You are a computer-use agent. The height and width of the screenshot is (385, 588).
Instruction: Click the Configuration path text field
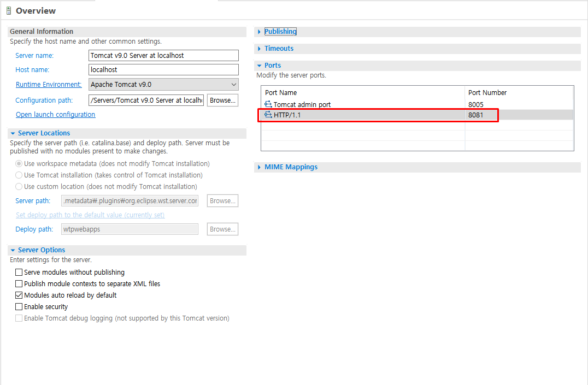point(146,100)
